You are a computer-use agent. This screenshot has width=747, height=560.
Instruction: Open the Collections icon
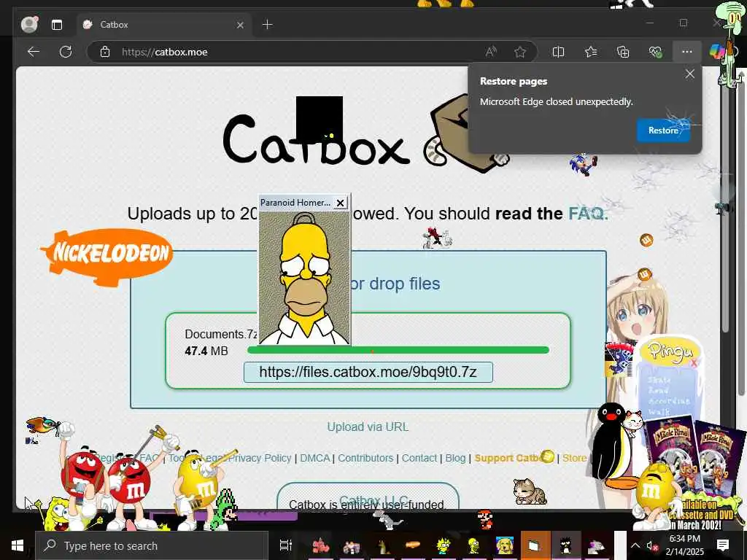[623, 52]
